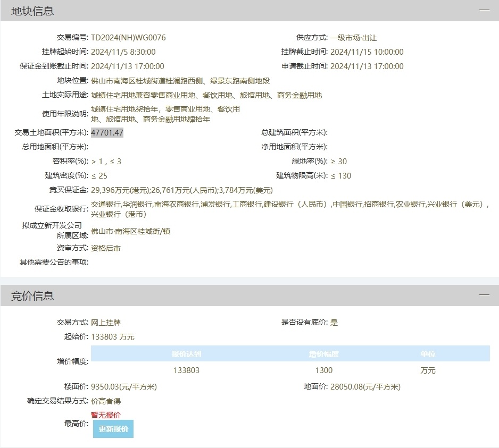Viewport: 499px width, 448px height.
Task: Click the 资格后审 qualification review text
Action: [x=106, y=247]
